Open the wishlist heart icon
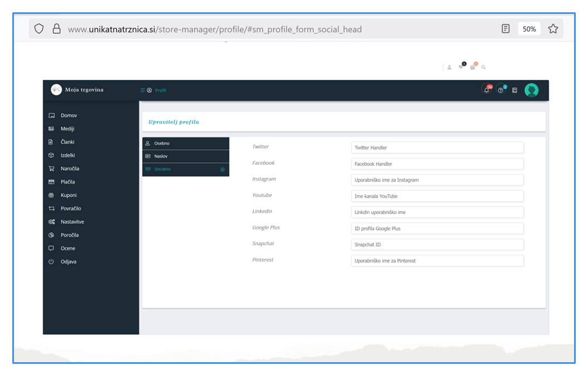The image size is (588, 380). click(x=461, y=67)
